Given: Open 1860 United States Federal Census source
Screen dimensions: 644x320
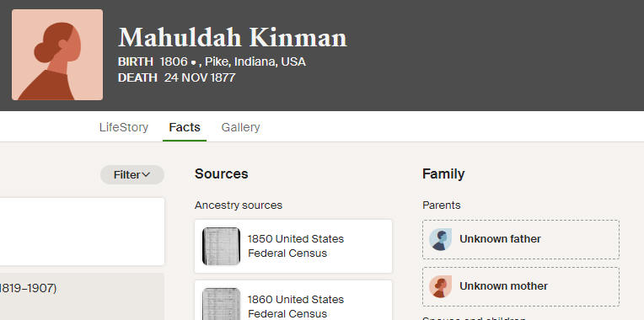Looking at the screenshot, I should click(293, 301).
